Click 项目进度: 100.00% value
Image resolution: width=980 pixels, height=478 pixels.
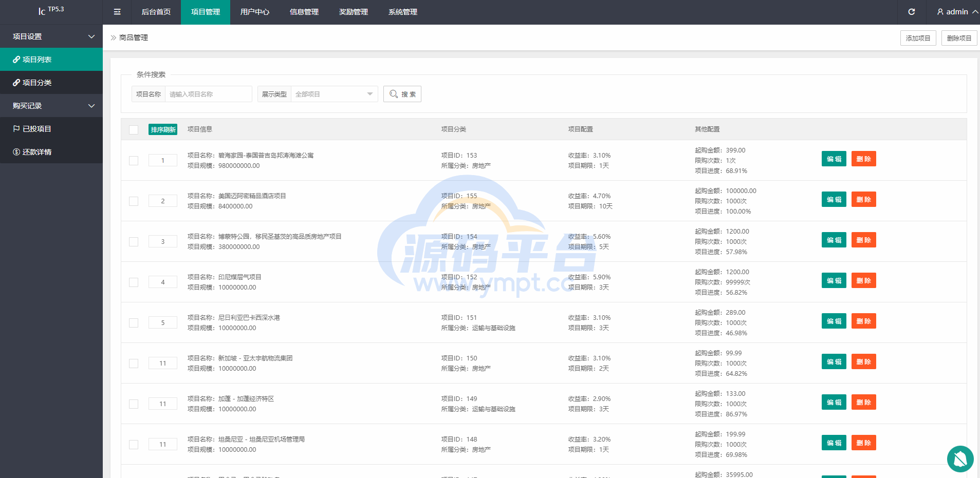(723, 211)
